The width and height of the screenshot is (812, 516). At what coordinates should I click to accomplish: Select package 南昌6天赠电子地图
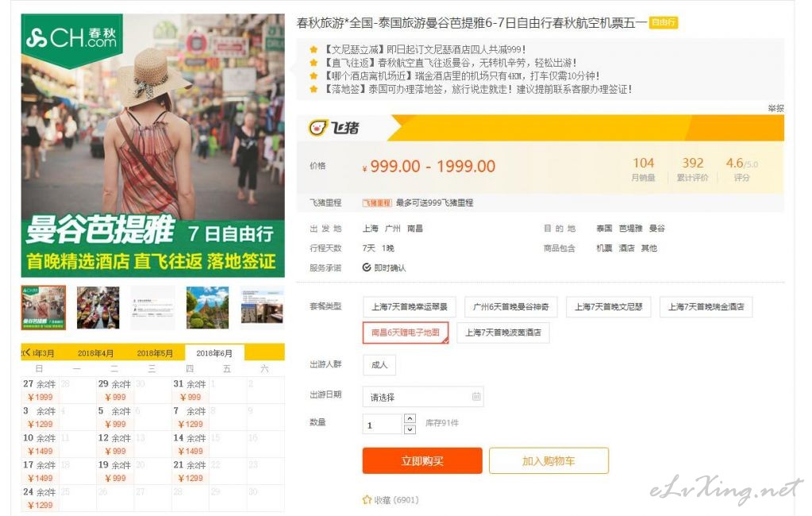point(406,333)
